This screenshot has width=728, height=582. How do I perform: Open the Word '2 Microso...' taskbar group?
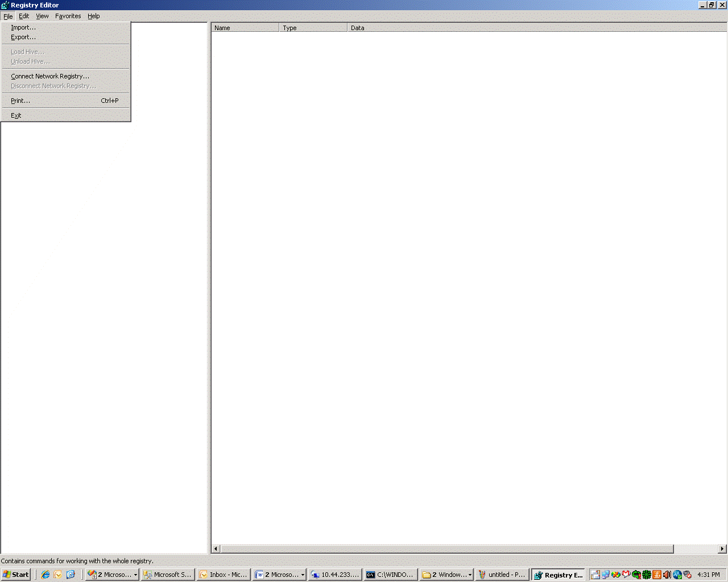pyautogui.click(x=279, y=575)
